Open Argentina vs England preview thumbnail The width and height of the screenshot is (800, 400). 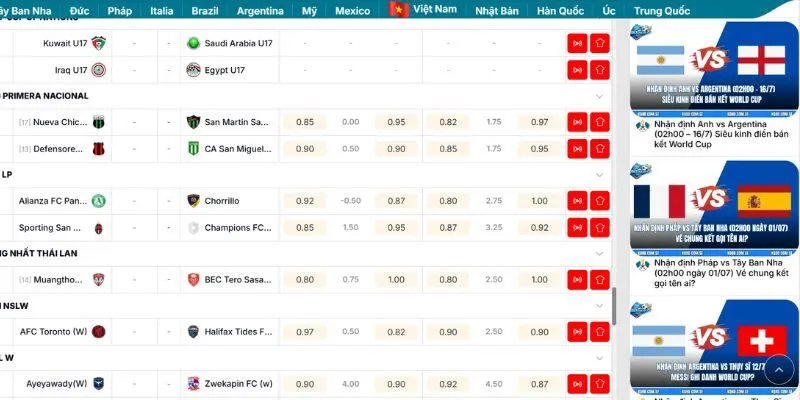pyautogui.click(x=714, y=69)
